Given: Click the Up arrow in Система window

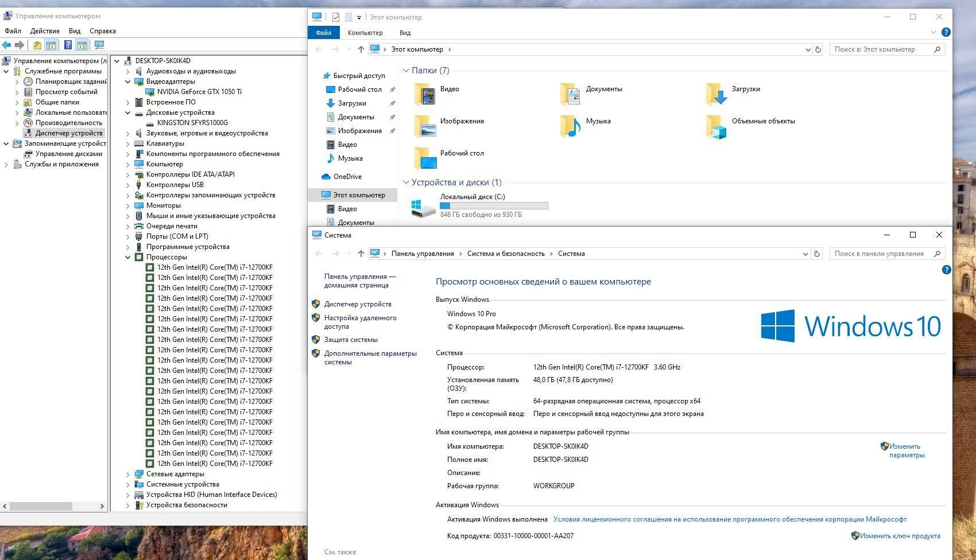Looking at the screenshot, I should coord(361,254).
